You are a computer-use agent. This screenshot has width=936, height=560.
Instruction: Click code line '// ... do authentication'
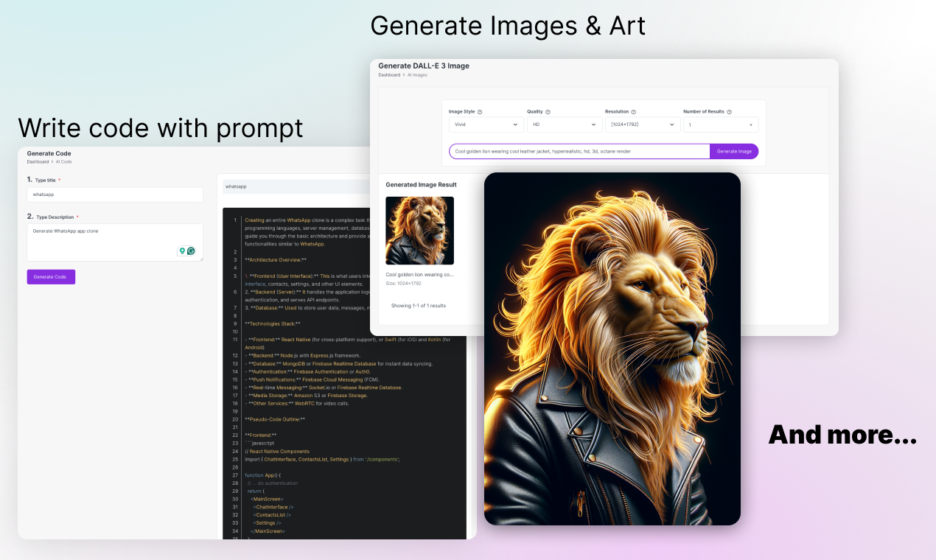(x=273, y=483)
